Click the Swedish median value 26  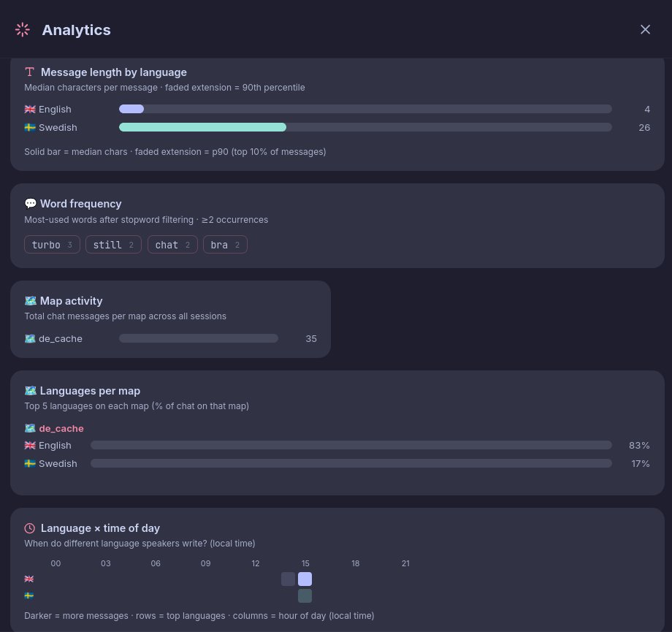(644, 127)
